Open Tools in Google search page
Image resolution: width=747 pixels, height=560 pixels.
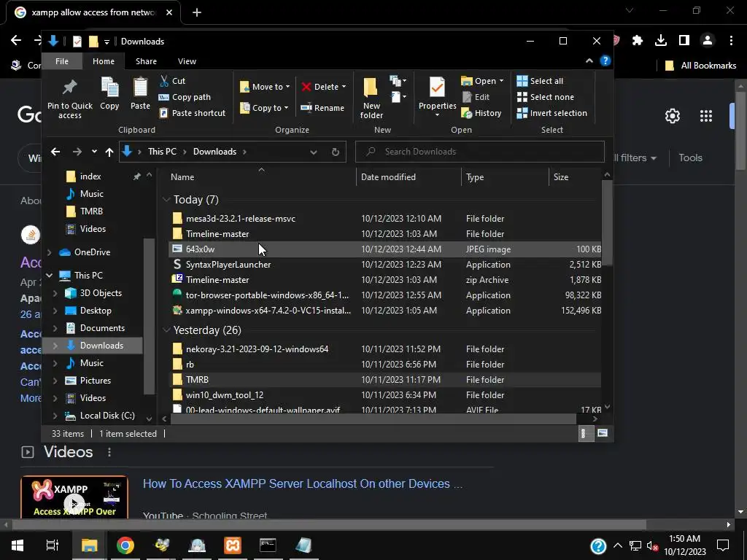pos(690,158)
